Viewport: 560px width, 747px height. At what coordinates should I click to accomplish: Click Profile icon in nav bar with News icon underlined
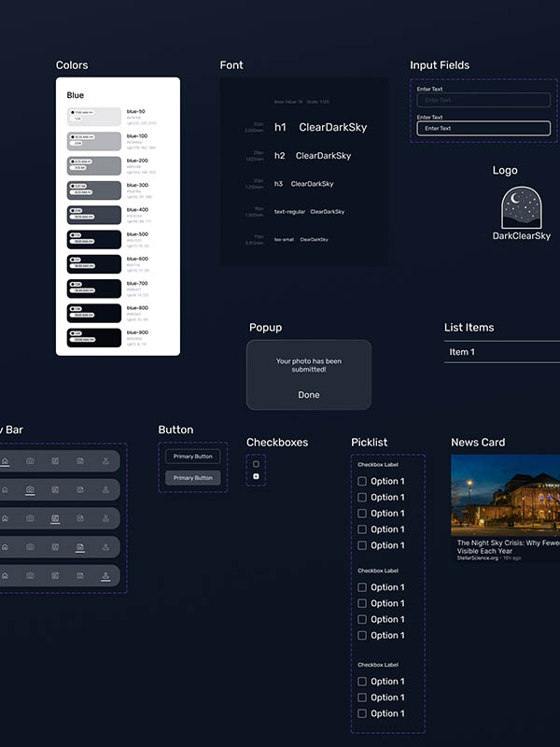(x=105, y=518)
